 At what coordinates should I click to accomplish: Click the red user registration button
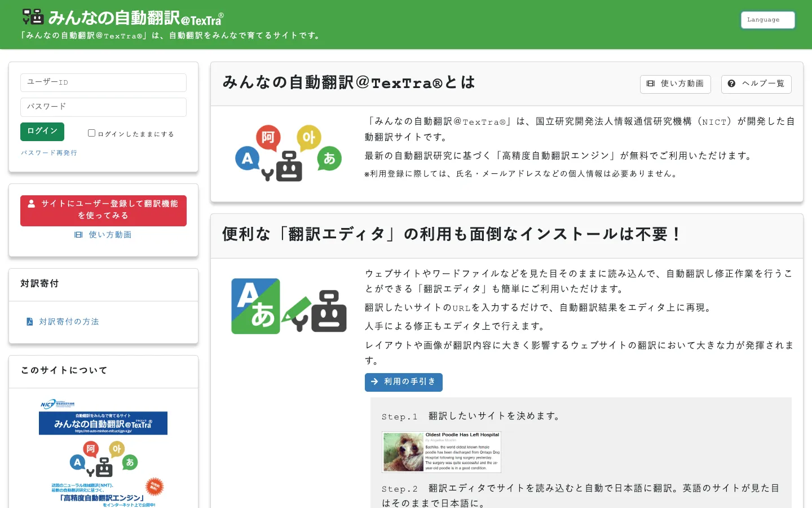click(x=103, y=211)
